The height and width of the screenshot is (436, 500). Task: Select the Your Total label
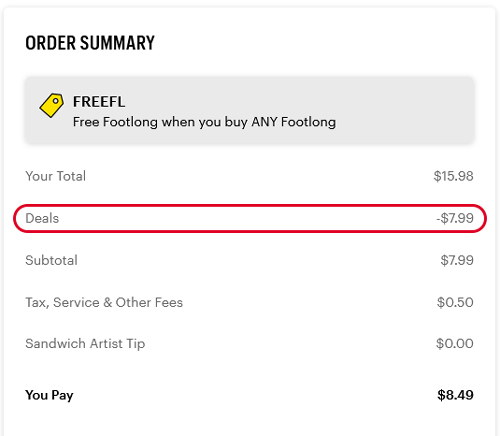pos(56,176)
